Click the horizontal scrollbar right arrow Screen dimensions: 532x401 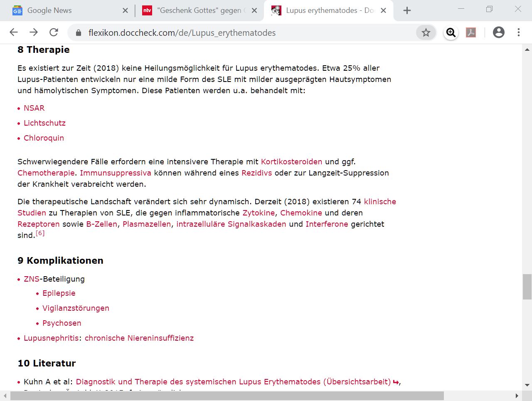(517, 396)
